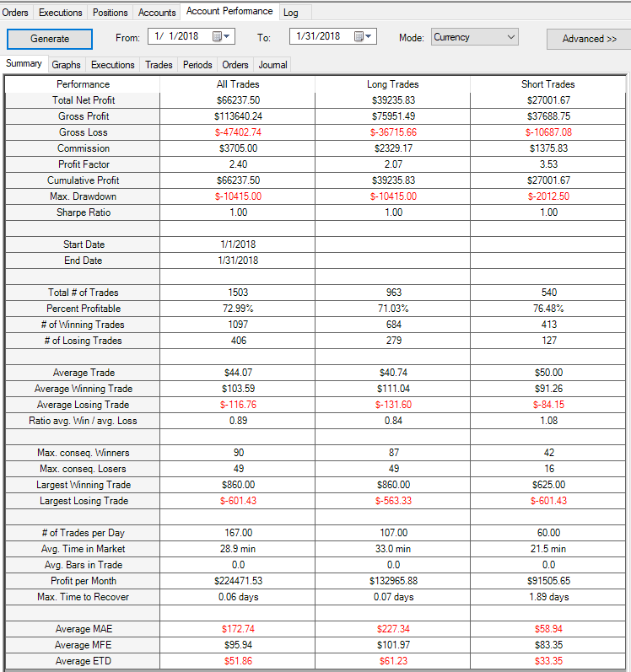Click Max. Drawdown value $-2012.50
The width and height of the screenshot is (631, 672).
[548, 196]
